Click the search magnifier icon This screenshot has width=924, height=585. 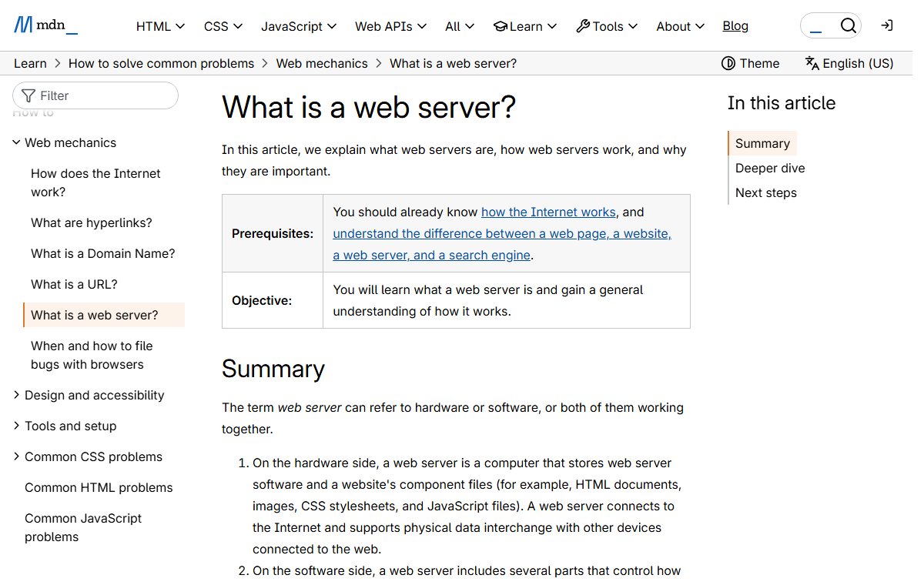(x=848, y=25)
